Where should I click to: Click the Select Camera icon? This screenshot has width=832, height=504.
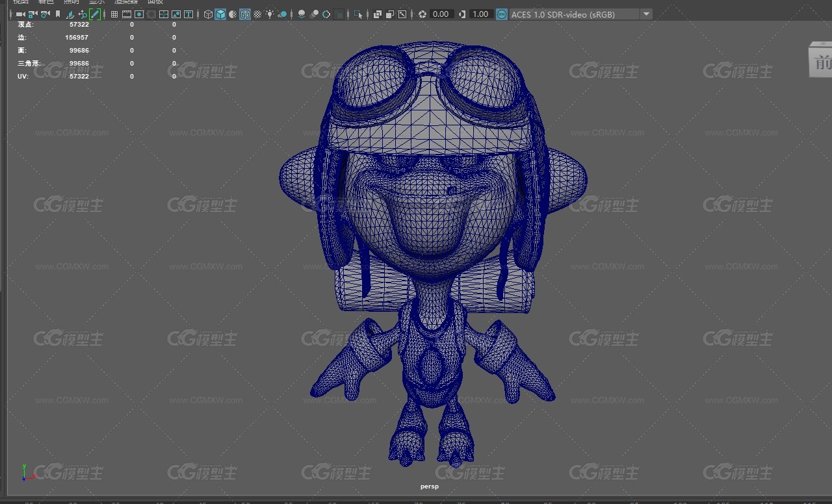20,14
